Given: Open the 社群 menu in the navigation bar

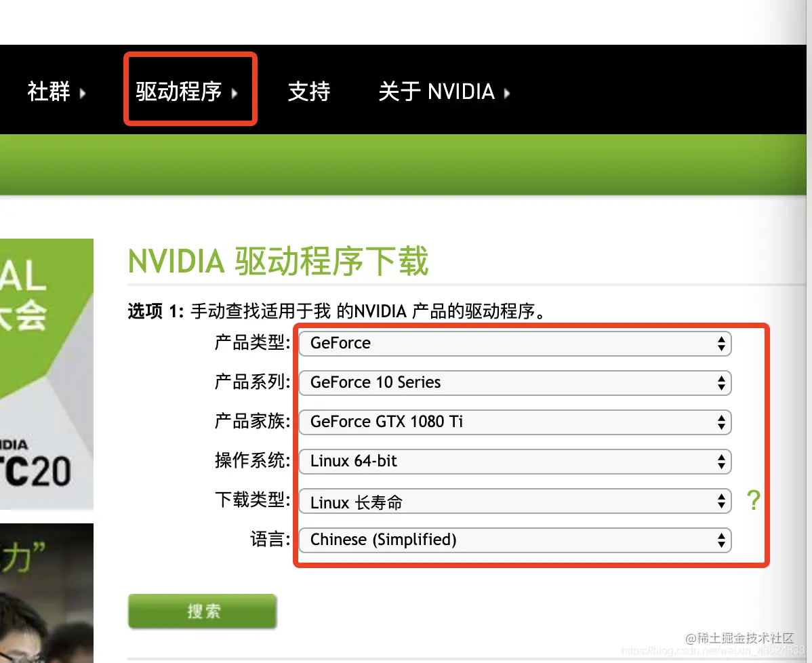Looking at the screenshot, I should [x=56, y=92].
